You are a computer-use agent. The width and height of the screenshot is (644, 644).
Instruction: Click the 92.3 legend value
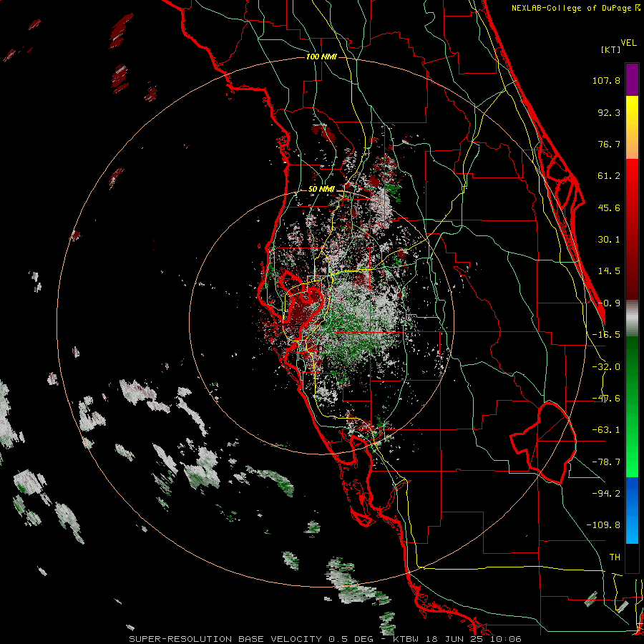(609, 112)
